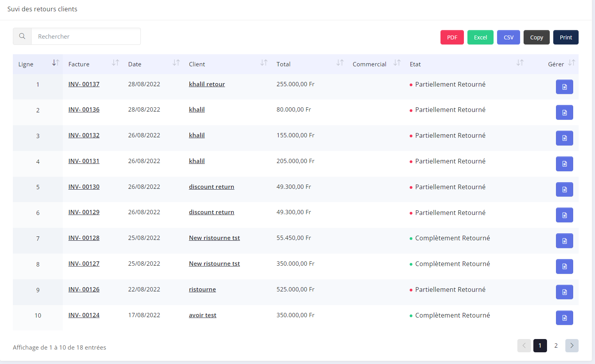Sort by Client column arrows

click(x=264, y=63)
